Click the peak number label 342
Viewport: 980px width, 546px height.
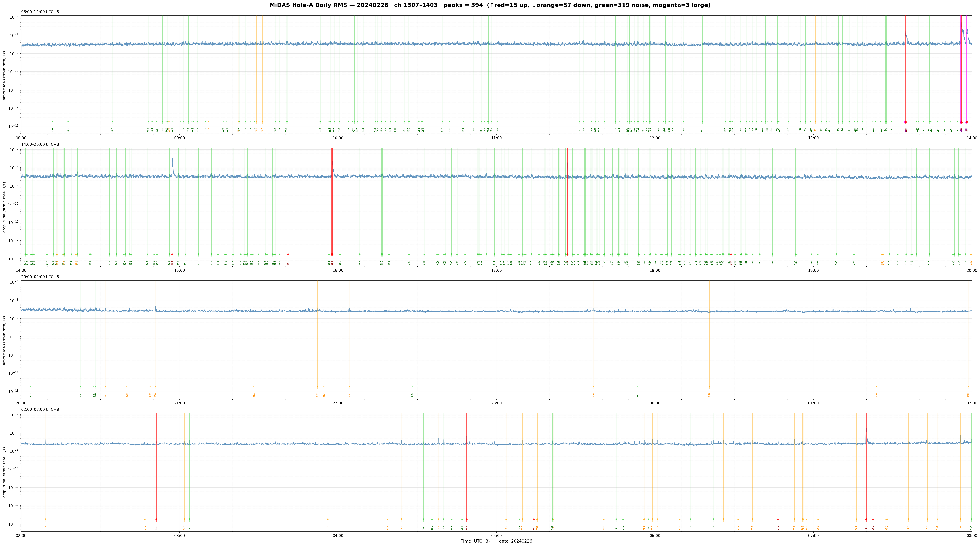pos(145,528)
